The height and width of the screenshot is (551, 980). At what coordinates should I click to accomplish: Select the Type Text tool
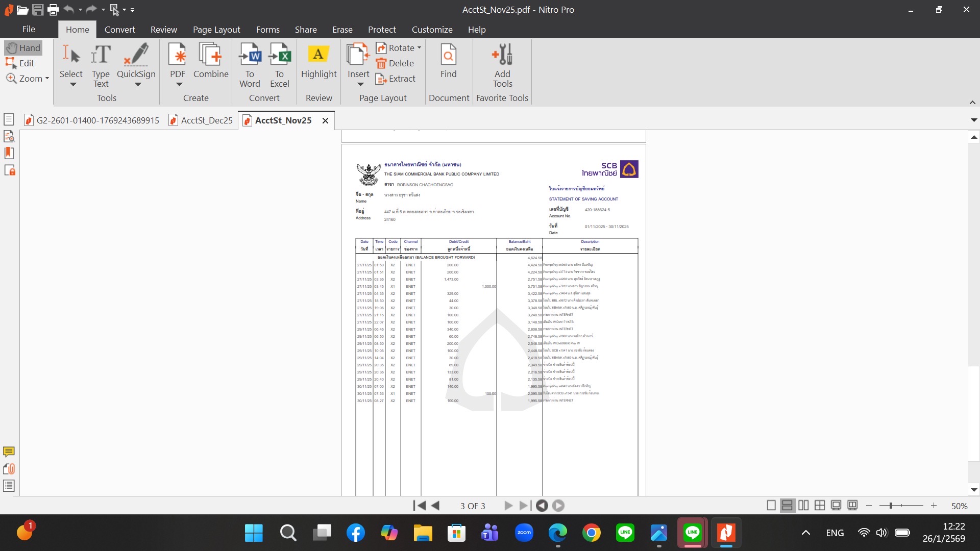pyautogui.click(x=101, y=65)
